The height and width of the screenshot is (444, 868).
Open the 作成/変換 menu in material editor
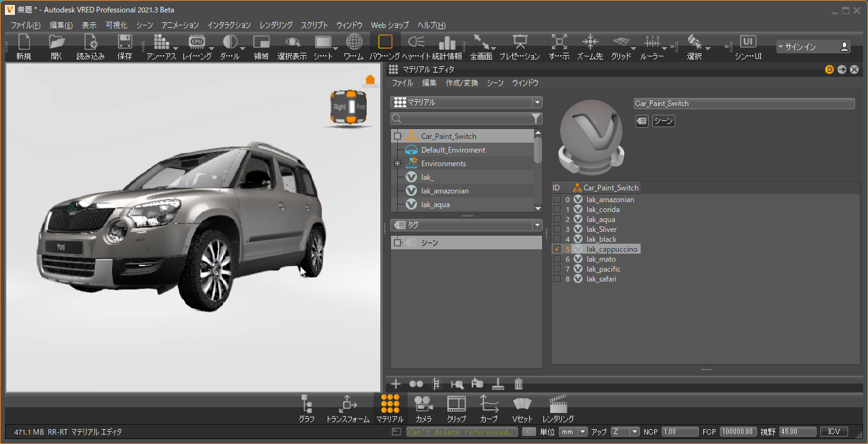(x=462, y=82)
